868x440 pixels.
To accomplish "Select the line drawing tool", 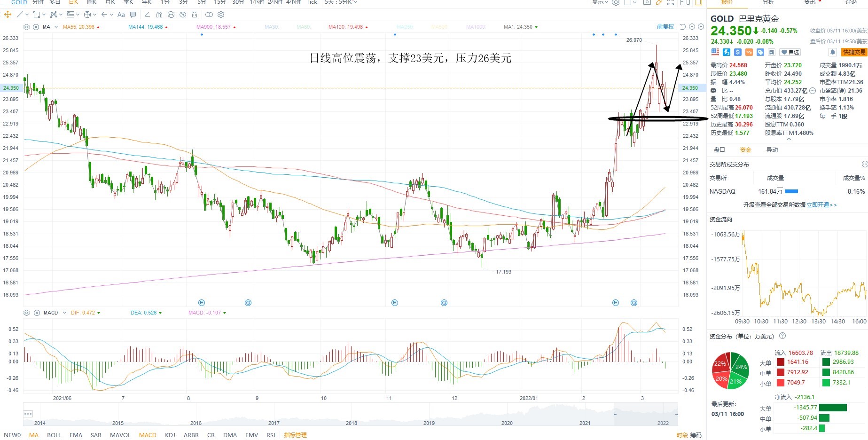I will 20,15.
